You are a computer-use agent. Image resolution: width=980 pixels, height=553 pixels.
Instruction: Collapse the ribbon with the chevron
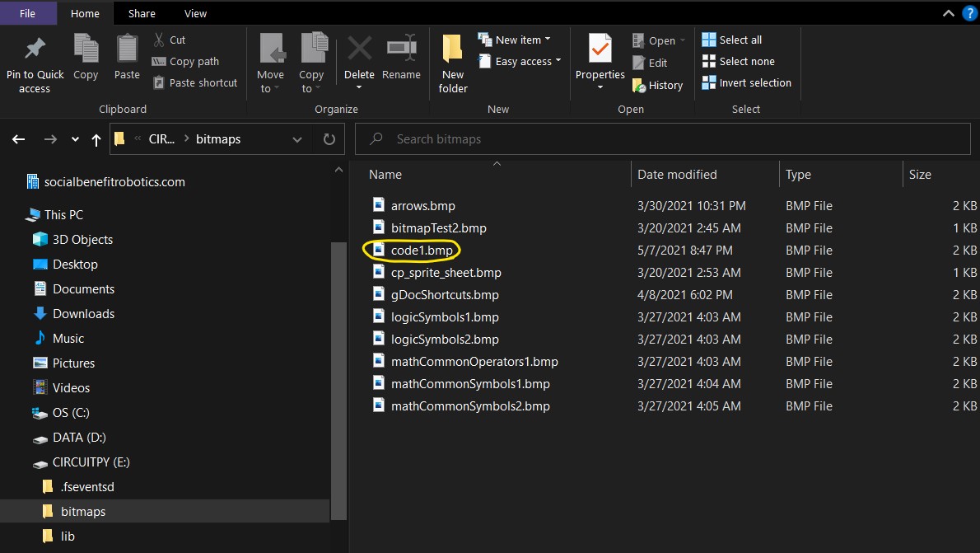coord(948,13)
